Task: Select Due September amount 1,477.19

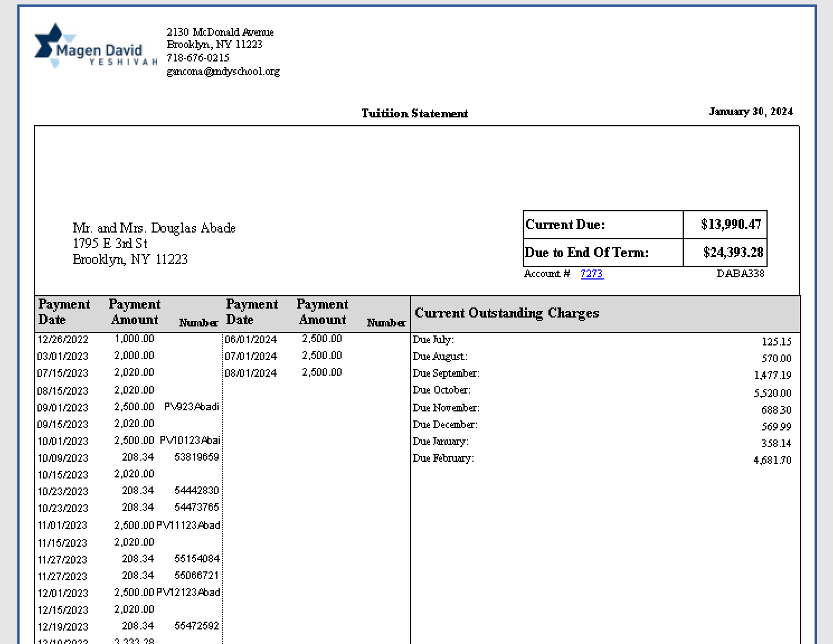Action: click(x=773, y=375)
